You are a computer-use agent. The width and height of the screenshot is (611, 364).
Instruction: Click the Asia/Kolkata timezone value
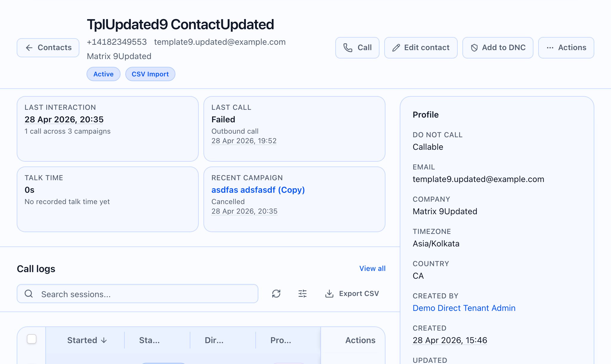point(436,243)
